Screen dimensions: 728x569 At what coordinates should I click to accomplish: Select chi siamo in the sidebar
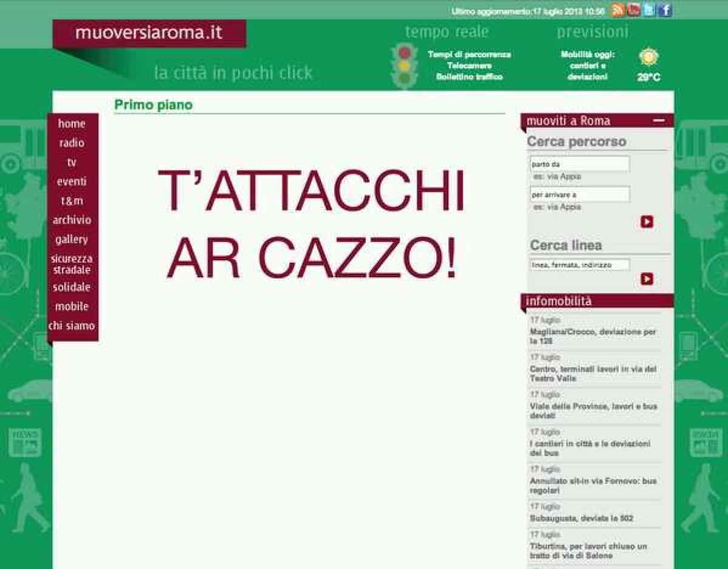tap(72, 326)
